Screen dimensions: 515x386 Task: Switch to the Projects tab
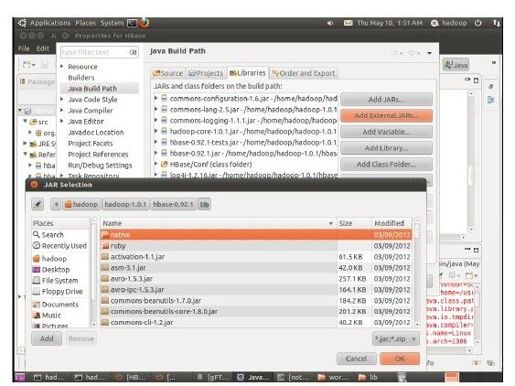(x=206, y=73)
